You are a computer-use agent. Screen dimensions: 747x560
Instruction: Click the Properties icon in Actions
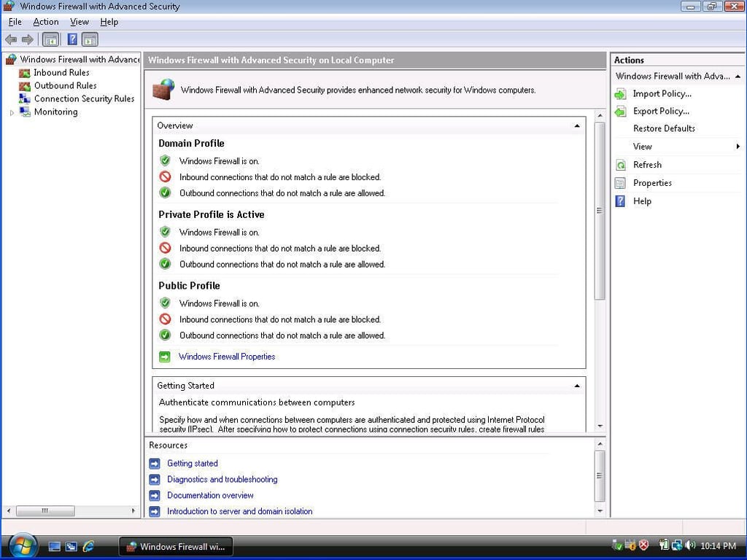(620, 183)
